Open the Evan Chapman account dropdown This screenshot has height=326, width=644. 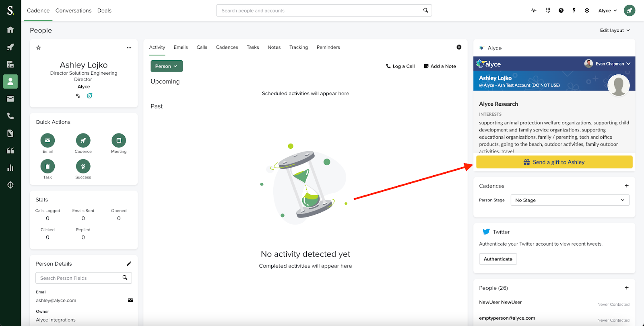(x=607, y=64)
